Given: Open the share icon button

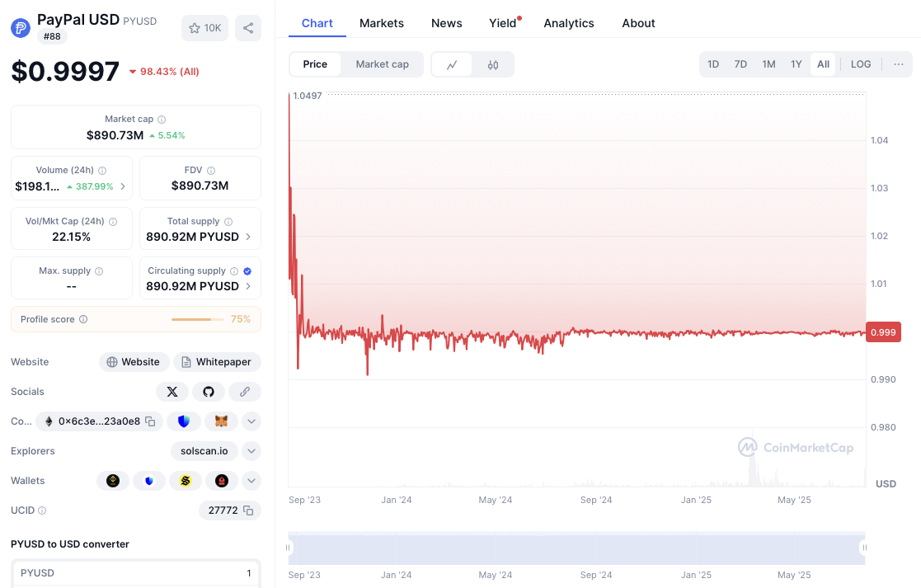Looking at the screenshot, I should (248, 27).
